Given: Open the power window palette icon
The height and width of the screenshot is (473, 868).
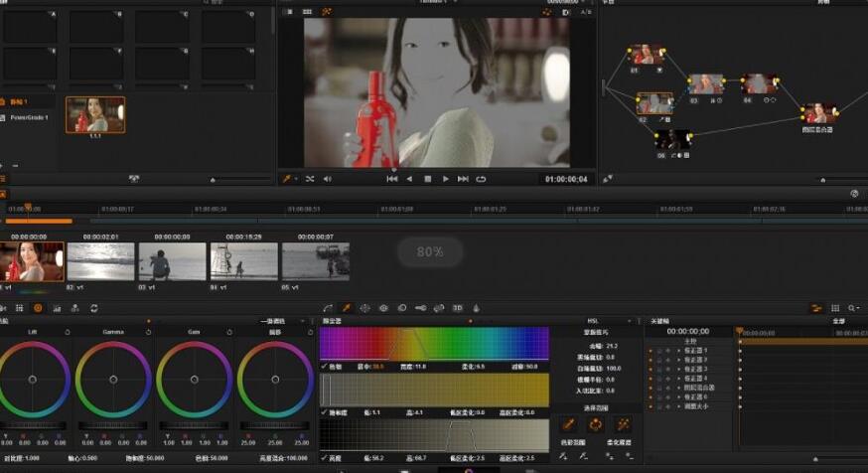Looking at the screenshot, I should click(364, 308).
